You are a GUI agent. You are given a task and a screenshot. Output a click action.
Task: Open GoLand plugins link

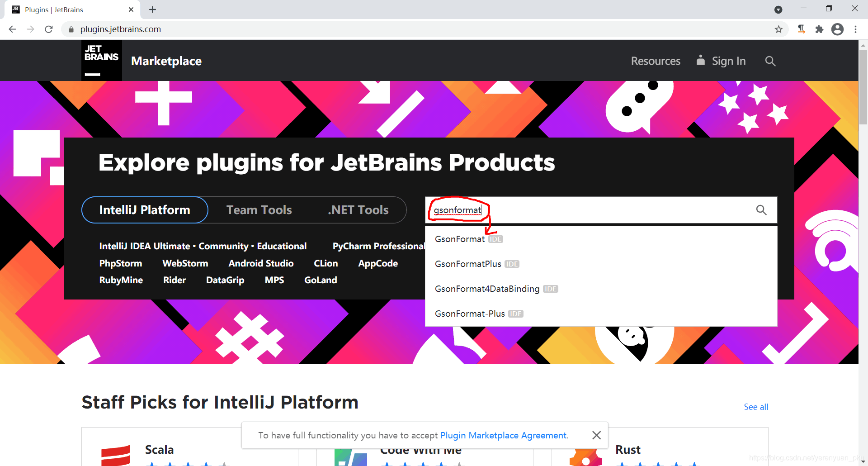321,280
